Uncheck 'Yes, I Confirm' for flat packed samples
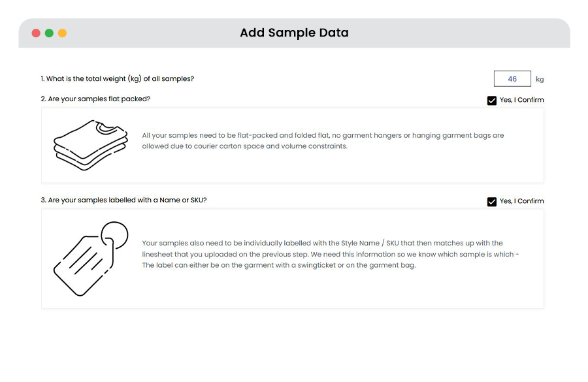Image resolution: width=588 pixels, height=382 pixels. pos(492,100)
